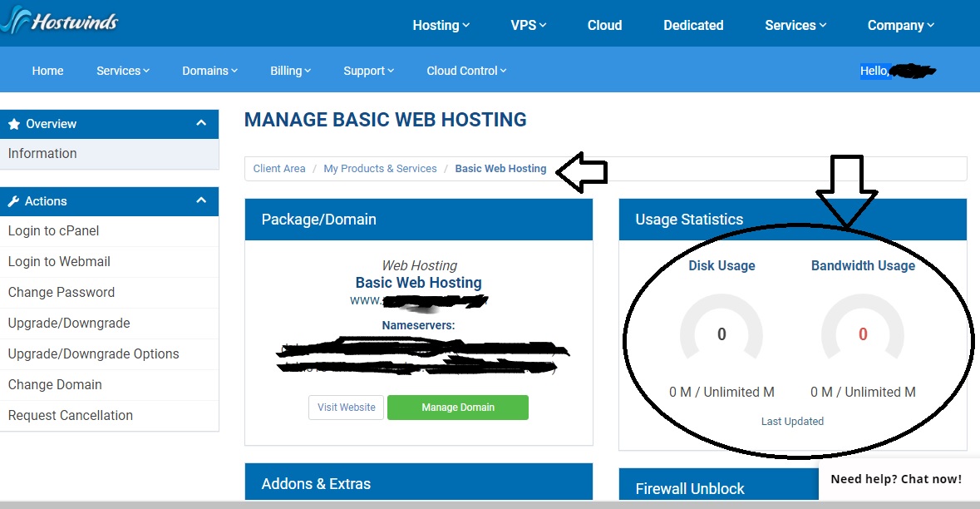Click the Basic Web Hosting package name
Image resolution: width=980 pixels, height=509 pixels.
click(x=419, y=283)
